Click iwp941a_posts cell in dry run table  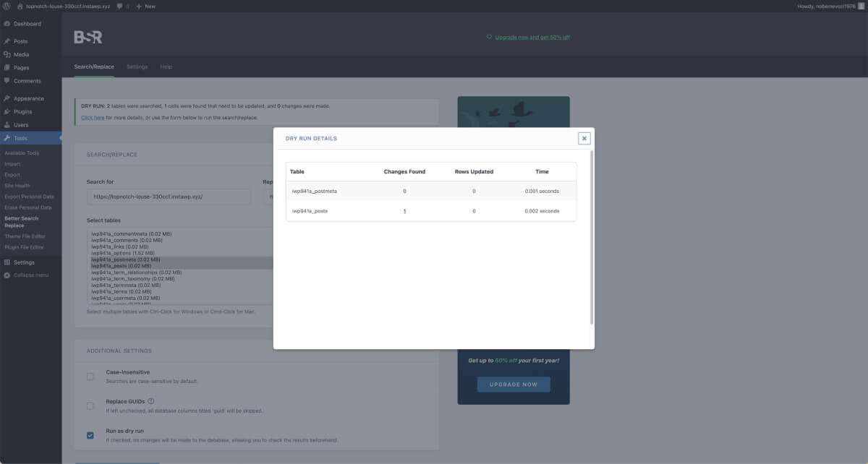[310, 211]
